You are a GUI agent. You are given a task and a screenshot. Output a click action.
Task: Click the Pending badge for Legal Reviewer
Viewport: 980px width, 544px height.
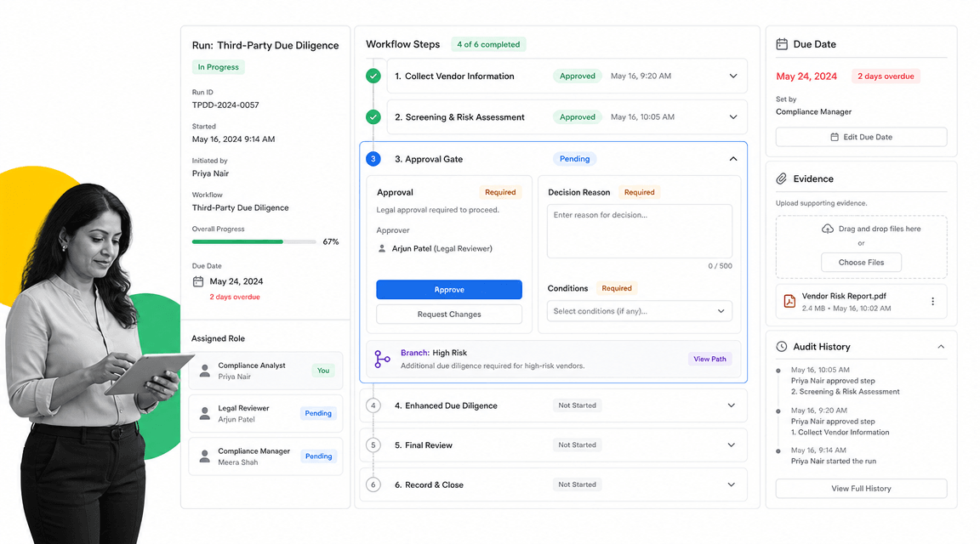coord(318,413)
